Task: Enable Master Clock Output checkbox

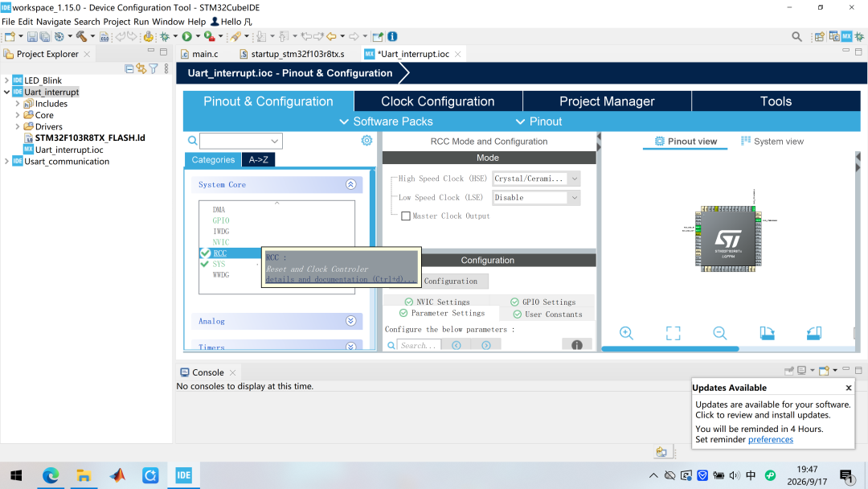Action: point(406,216)
